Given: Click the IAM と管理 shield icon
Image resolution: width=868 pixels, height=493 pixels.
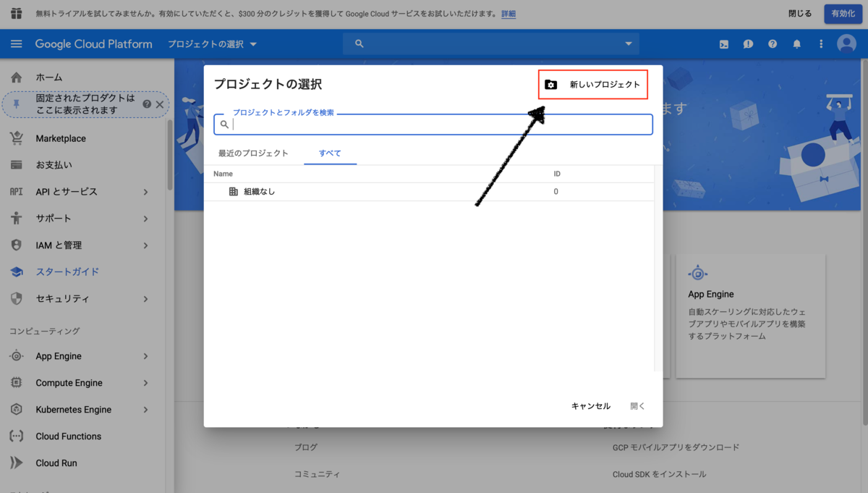Looking at the screenshot, I should [x=16, y=245].
